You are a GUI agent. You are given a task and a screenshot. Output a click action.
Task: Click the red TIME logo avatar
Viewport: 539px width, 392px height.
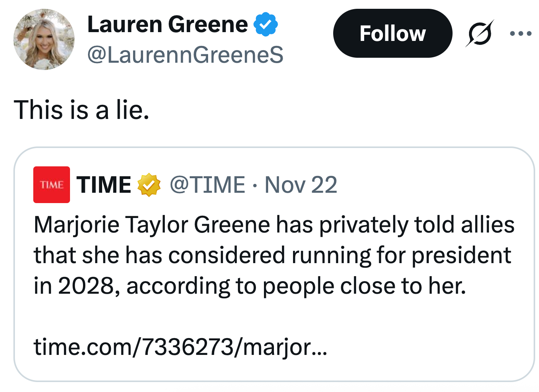click(x=51, y=184)
